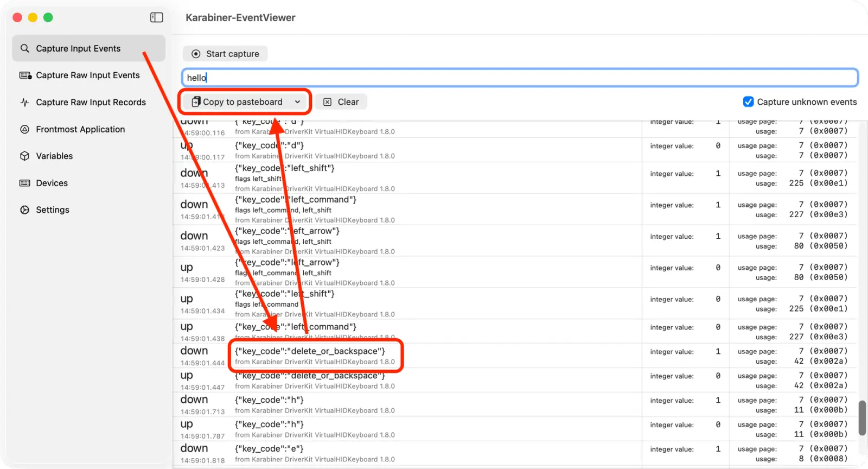Click the clipboard icon in Copy to pasteboard
This screenshot has width=868, height=469.
(x=196, y=102)
